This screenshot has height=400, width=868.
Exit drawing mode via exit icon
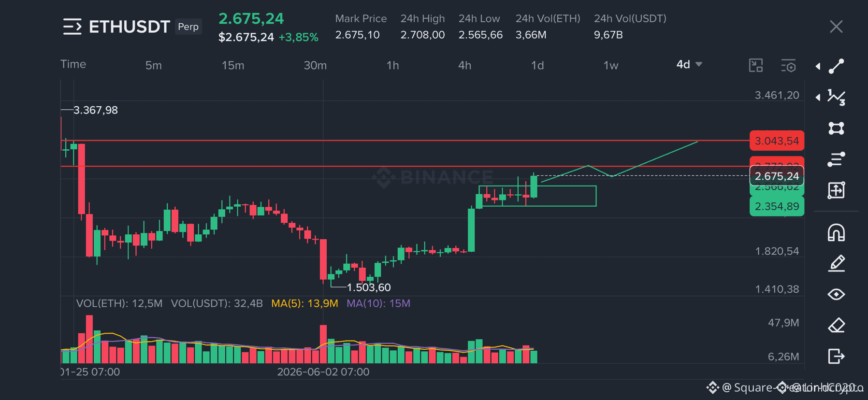coord(836,356)
